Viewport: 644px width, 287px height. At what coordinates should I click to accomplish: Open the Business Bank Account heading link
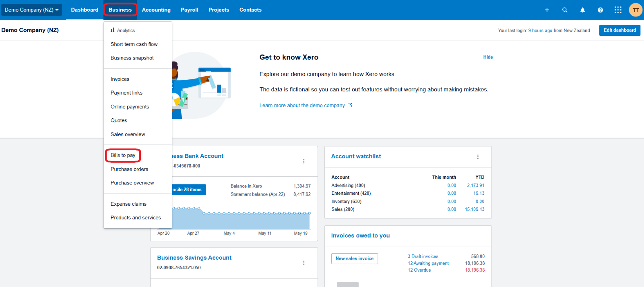tap(198, 156)
